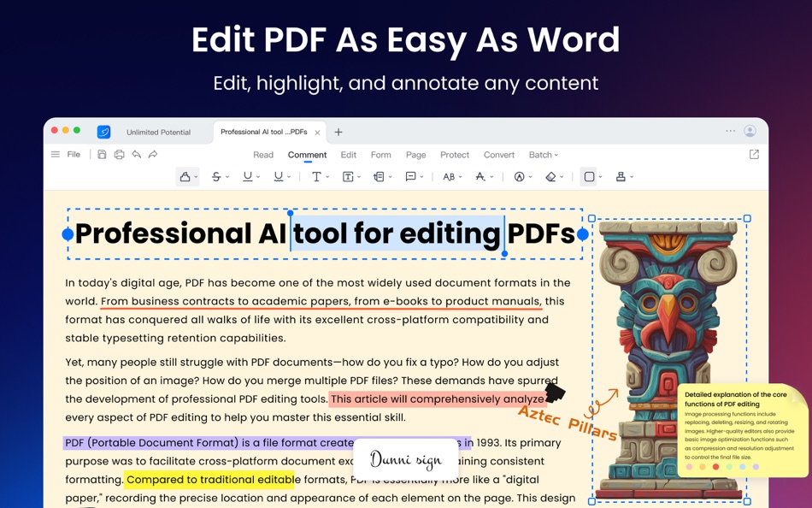The image size is (812, 508).
Task: Close the Professional AI tool document tab
Action: (318, 132)
